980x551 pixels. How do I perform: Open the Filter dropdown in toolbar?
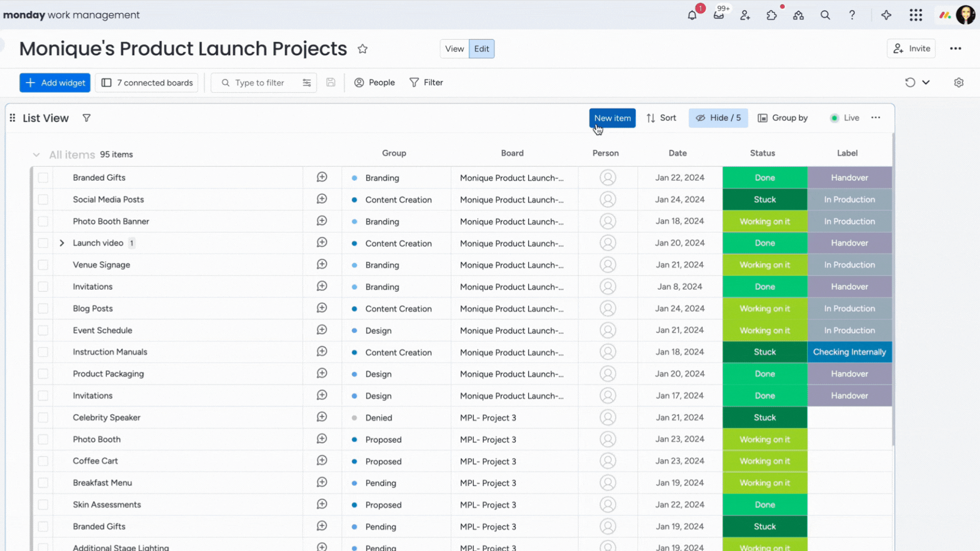[x=426, y=83]
